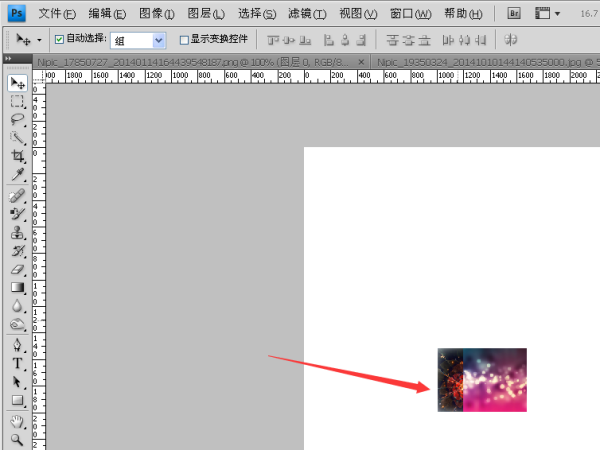
Task: Click the pasted bokeh image on canvas
Action: pos(482,380)
